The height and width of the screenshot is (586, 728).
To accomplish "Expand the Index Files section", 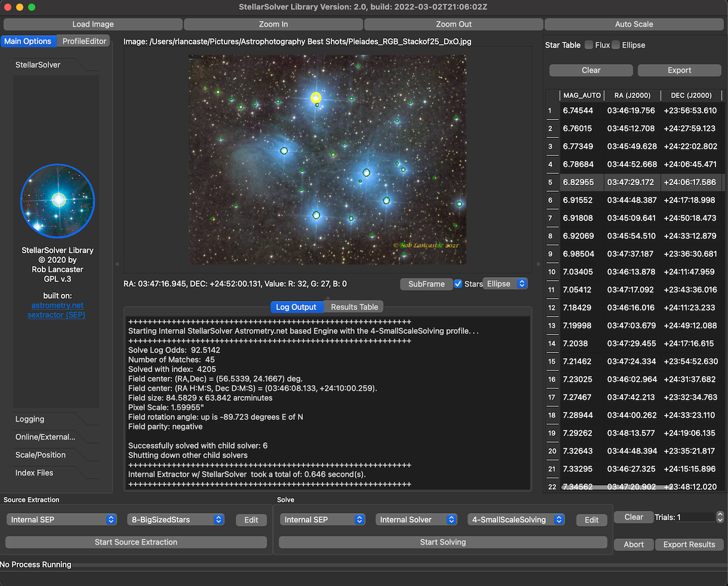I will [34, 473].
